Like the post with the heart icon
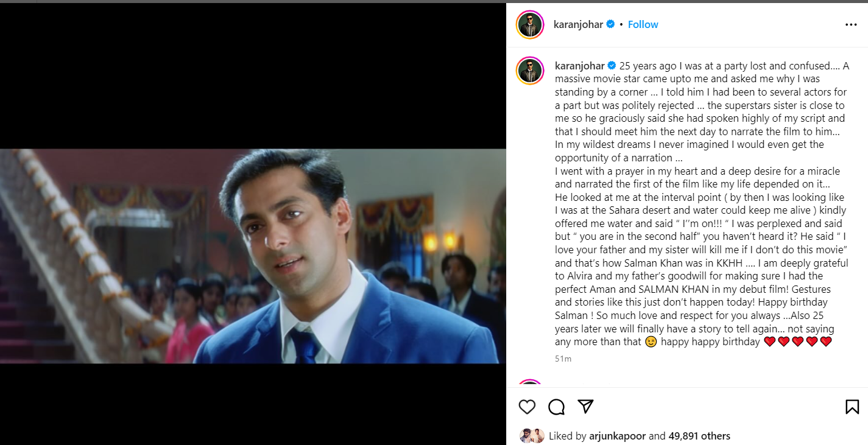The image size is (868, 445). pyautogui.click(x=527, y=407)
